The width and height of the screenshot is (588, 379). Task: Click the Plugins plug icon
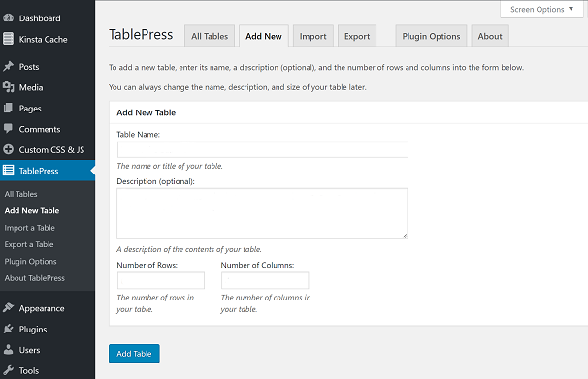[x=9, y=329]
